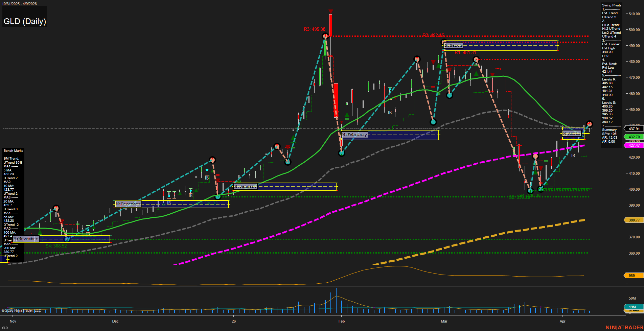Select the GLD tab at the bottom left
Image resolution: width=644 pixels, height=331 pixels.
point(5,327)
